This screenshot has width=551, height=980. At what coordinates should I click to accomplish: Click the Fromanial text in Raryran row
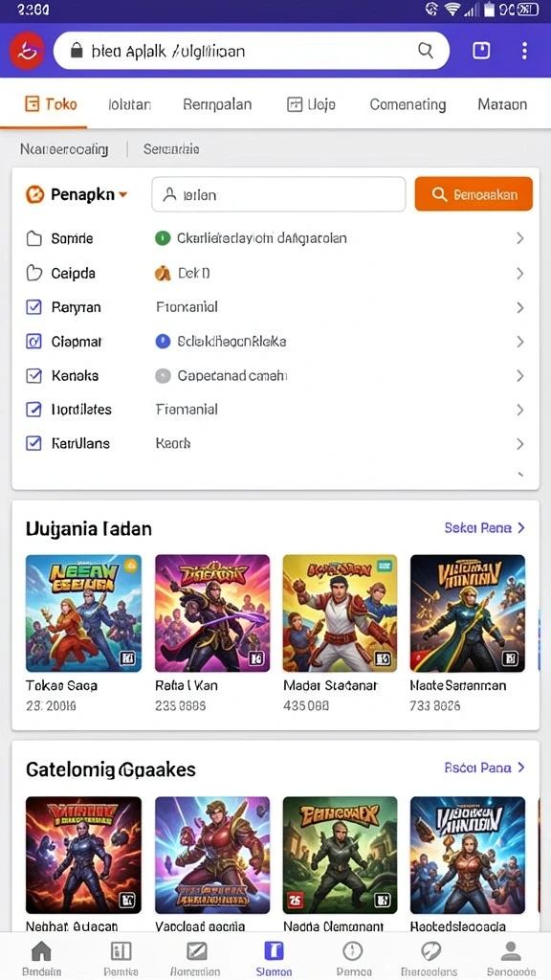tap(187, 307)
